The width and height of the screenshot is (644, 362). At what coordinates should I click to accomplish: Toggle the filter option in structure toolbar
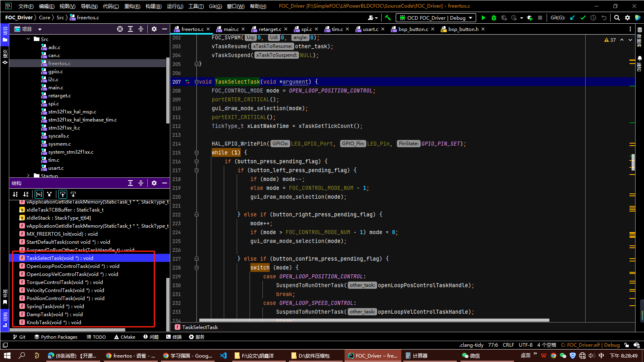click(x=50, y=194)
